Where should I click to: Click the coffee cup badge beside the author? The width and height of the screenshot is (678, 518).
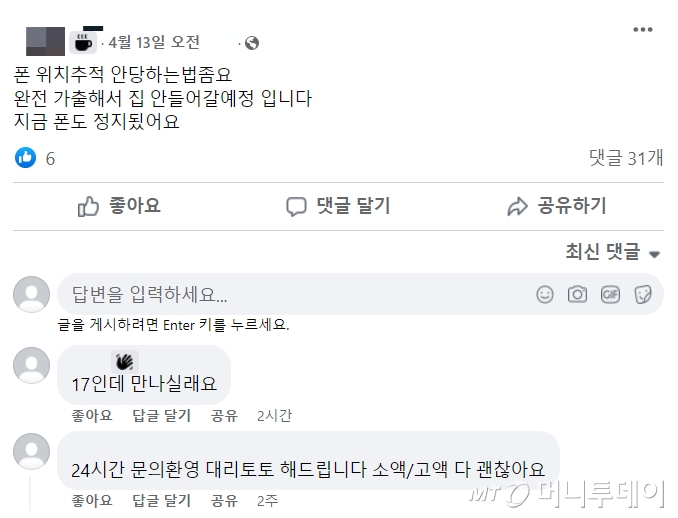pyautogui.click(x=80, y=42)
